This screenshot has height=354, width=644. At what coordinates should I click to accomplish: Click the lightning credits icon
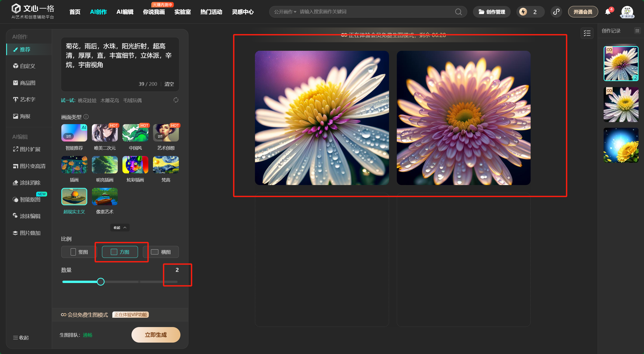tap(523, 12)
